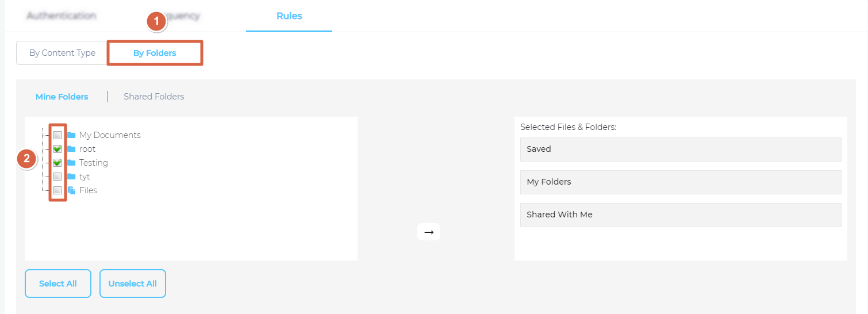This screenshot has width=868, height=314.
Task: Enable the tyt folder checkbox
Action: 57,177
